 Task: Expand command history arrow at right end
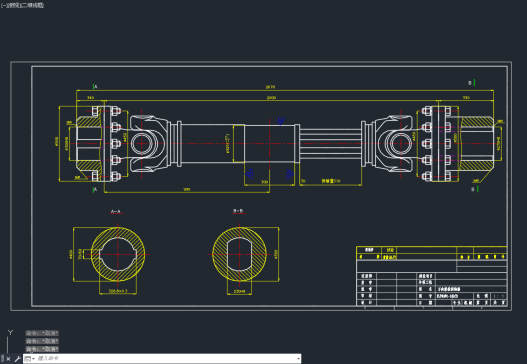tap(298, 359)
